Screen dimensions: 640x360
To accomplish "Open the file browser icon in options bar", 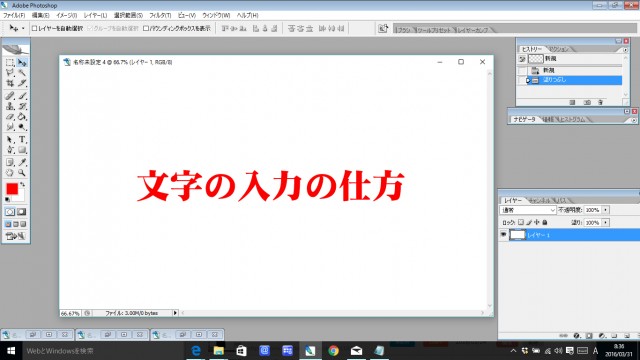I will click(383, 28).
